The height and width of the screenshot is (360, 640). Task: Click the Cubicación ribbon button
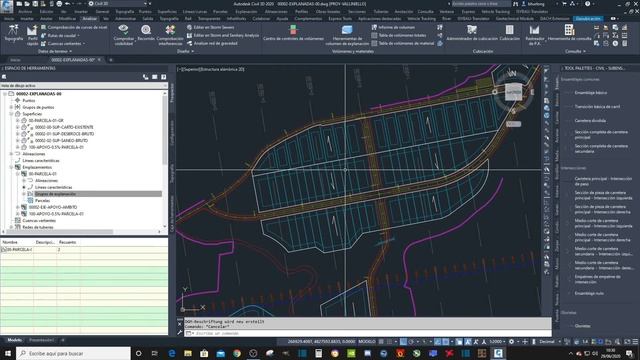point(509,33)
